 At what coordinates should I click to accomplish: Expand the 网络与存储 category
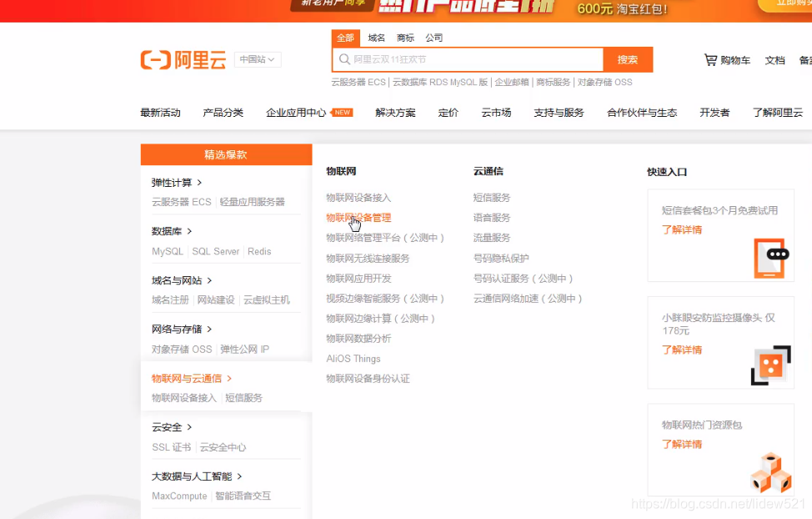182,330
